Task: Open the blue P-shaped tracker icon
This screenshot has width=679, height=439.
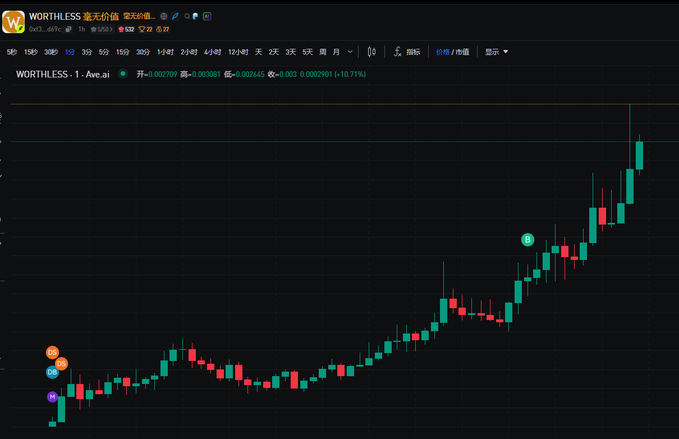Action: [195, 16]
